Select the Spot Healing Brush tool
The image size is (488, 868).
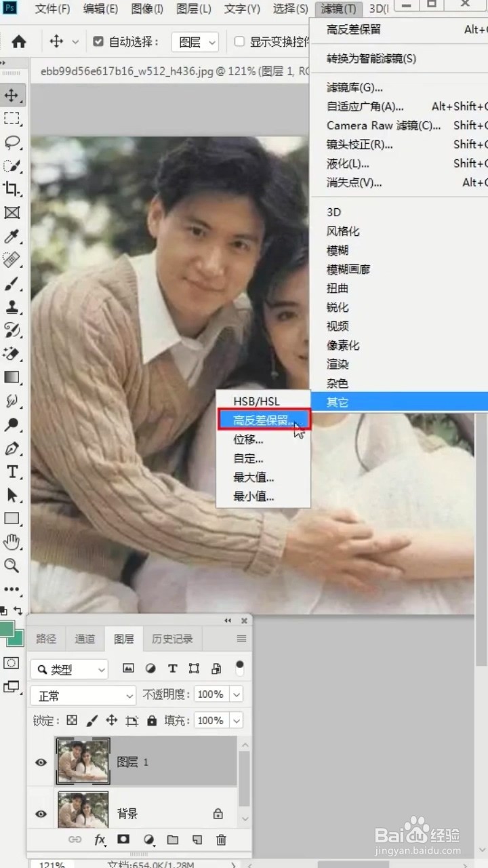(12, 260)
